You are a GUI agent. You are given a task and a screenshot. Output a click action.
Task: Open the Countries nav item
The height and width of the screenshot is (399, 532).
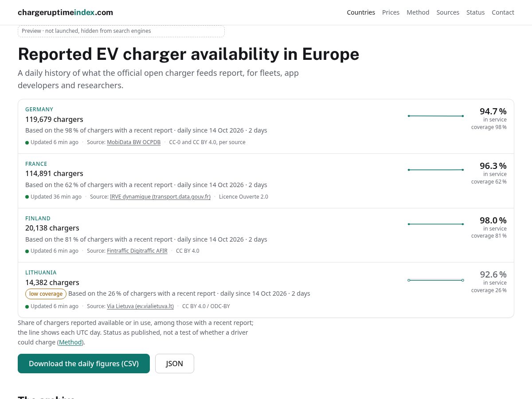(361, 12)
